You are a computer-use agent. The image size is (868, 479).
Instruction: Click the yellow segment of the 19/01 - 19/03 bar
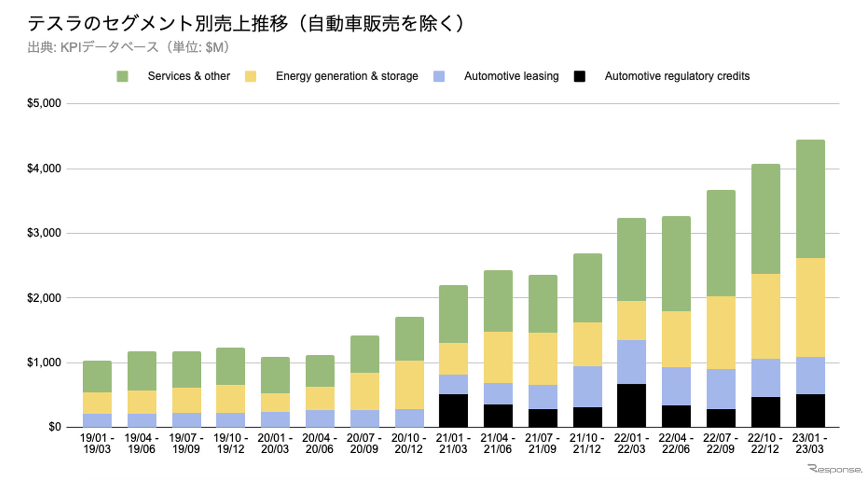(97, 403)
